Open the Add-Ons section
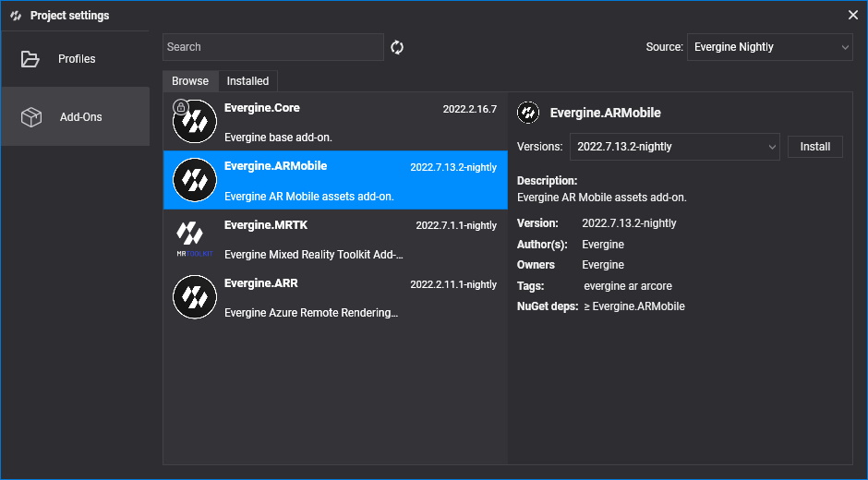Viewport: 868px width, 480px height. tap(75, 116)
